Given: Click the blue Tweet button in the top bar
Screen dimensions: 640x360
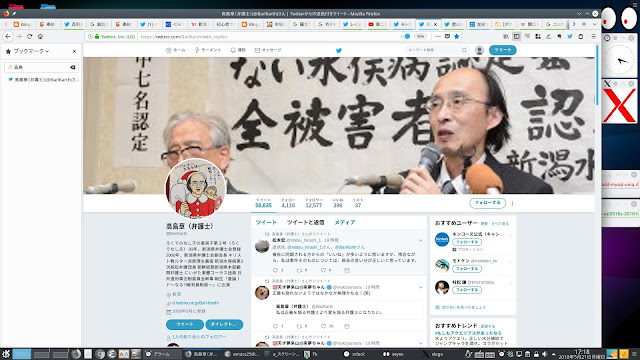Looking at the screenshot, I should [x=502, y=50].
